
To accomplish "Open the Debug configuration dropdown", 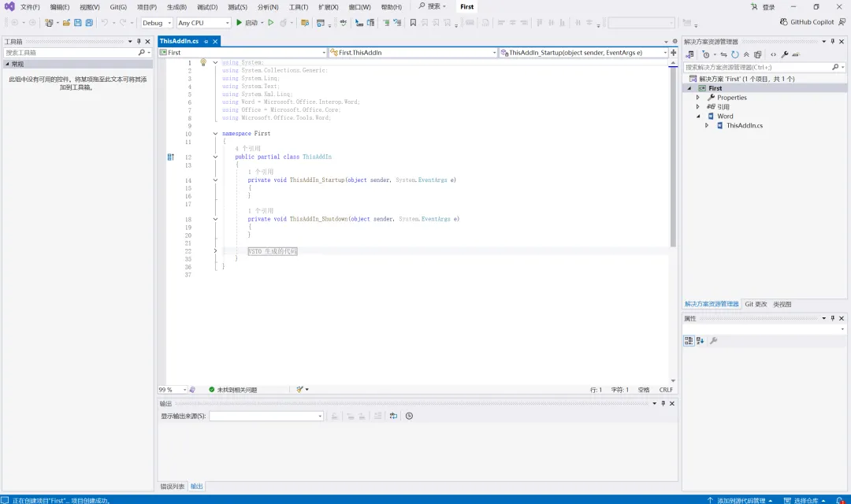I will (x=157, y=23).
